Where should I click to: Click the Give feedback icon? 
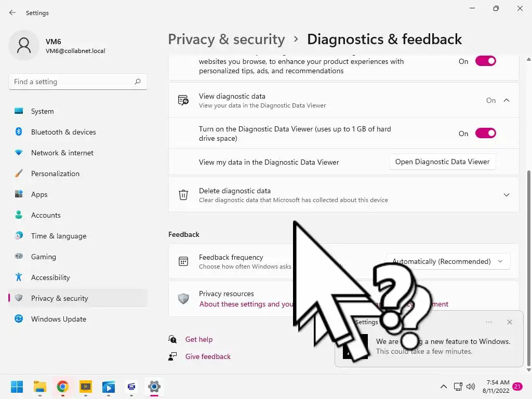pos(172,356)
